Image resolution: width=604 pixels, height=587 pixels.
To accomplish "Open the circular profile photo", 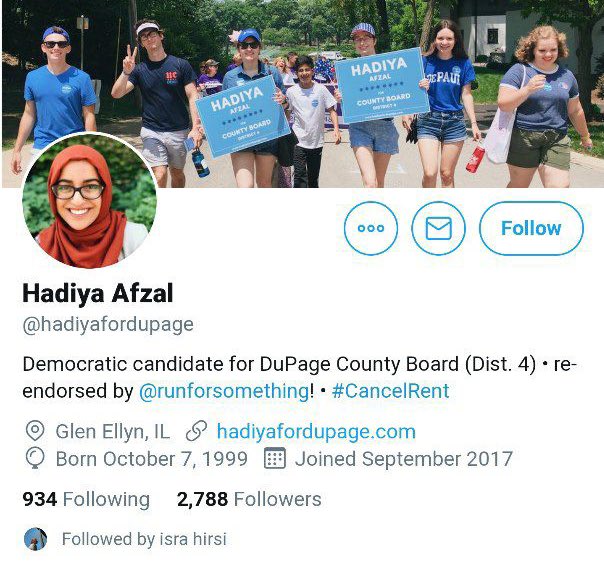I will [x=89, y=200].
